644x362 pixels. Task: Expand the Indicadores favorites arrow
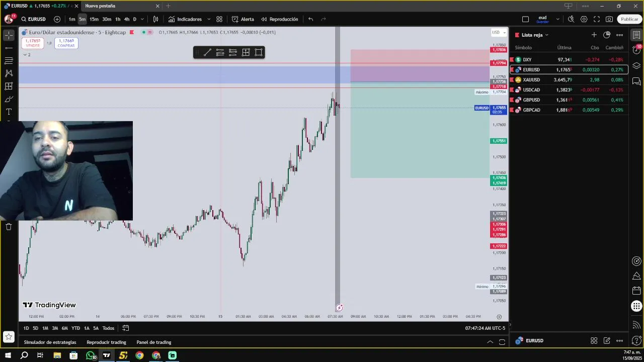click(209, 19)
